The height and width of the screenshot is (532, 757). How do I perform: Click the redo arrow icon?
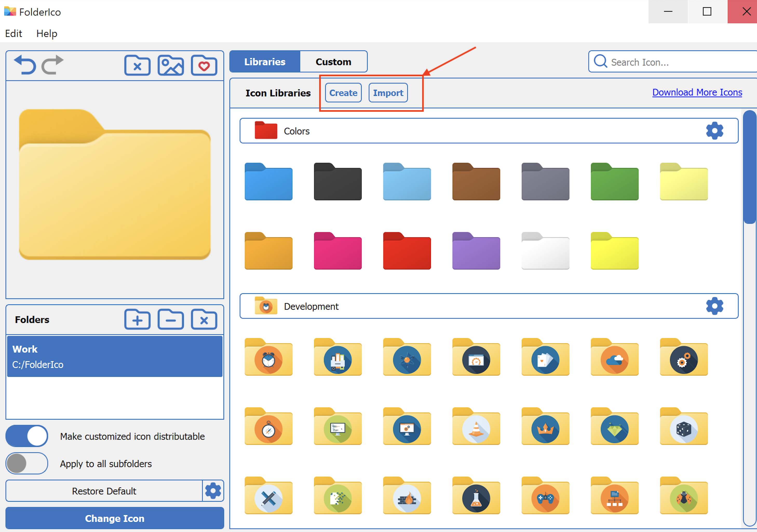[52, 65]
